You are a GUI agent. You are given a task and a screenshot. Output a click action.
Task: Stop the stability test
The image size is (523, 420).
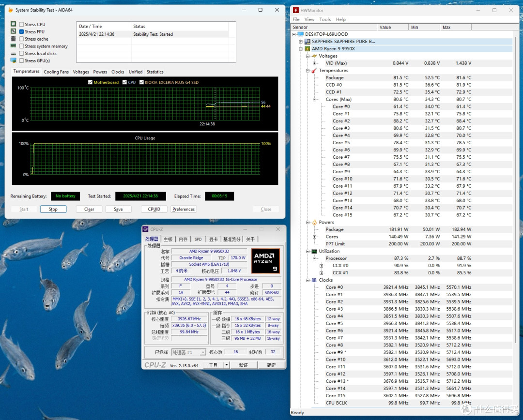[x=53, y=209]
